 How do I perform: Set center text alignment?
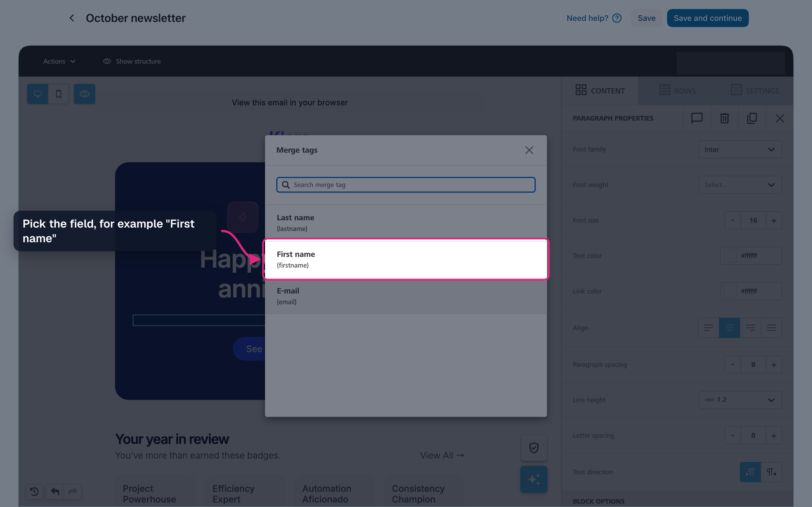[x=729, y=328]
